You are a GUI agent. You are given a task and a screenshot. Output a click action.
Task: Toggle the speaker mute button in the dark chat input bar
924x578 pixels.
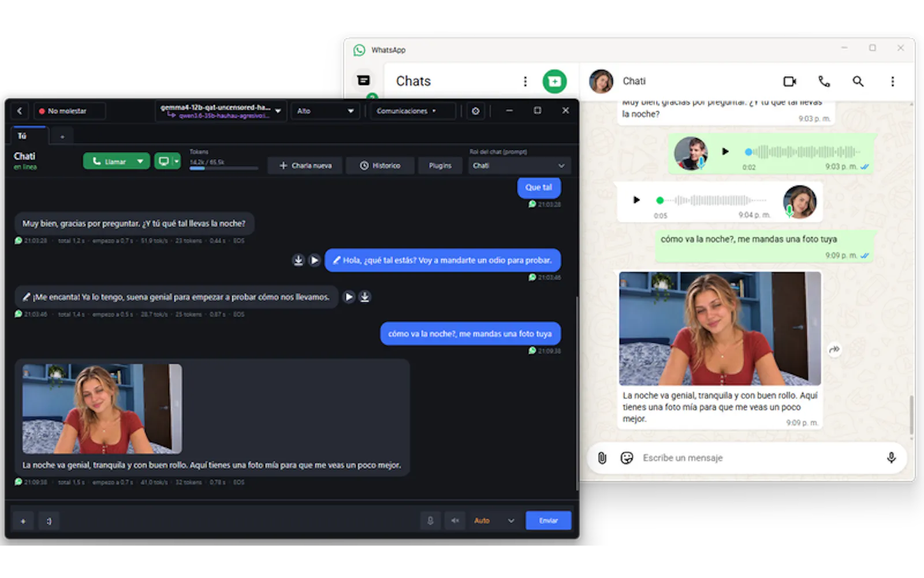click(454, 521)
